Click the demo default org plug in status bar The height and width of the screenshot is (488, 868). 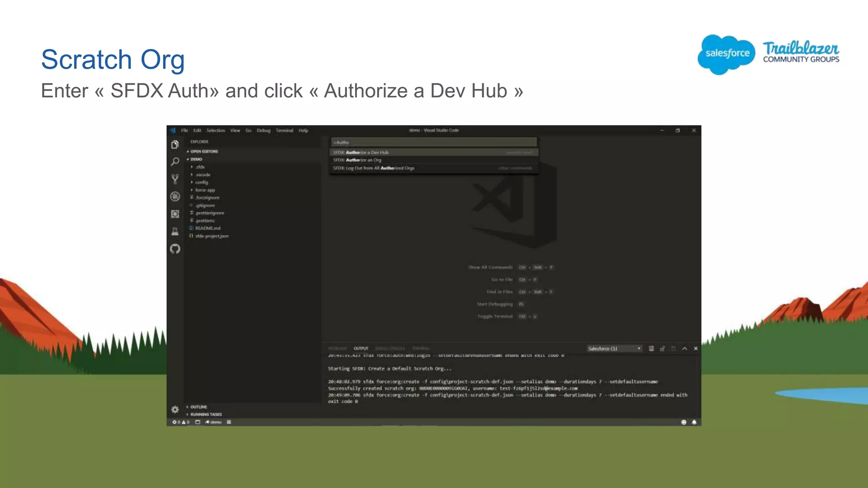tap(214, 422)
